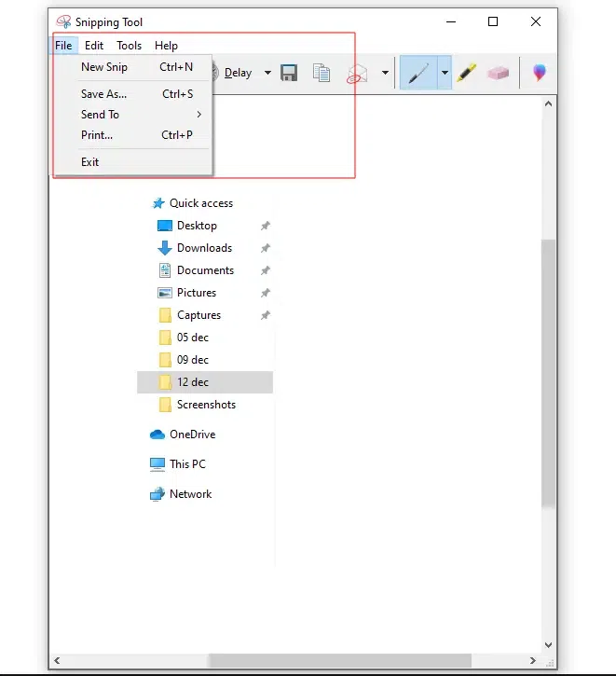Viewport: 616px width, 676px height.
Task: Click the Delay button label
Action: (238, 73)
